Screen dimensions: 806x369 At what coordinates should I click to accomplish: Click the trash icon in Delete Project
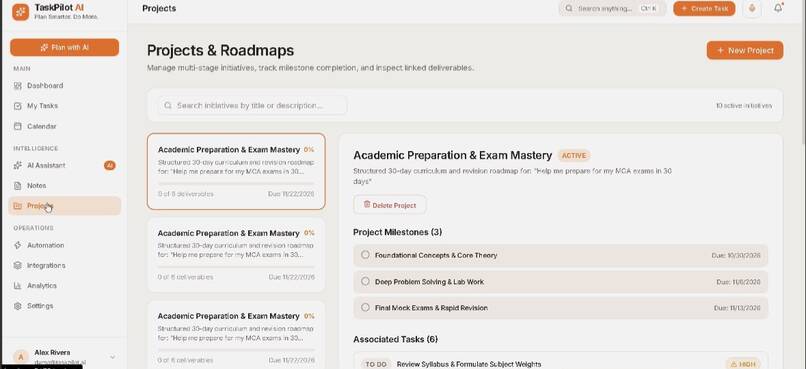point(367,205)
